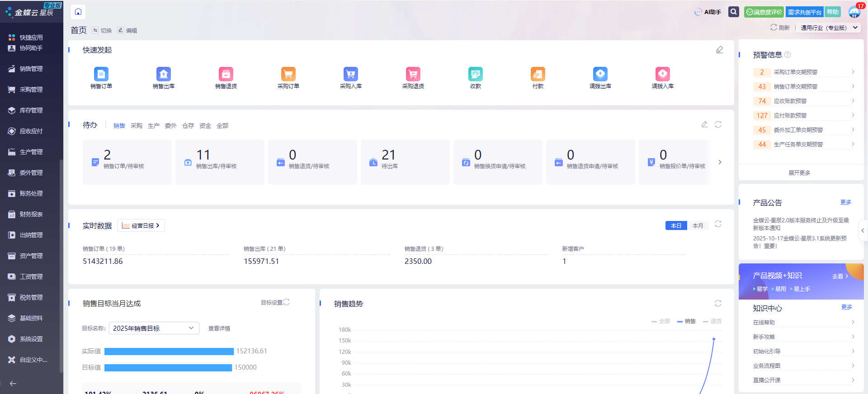The width and height of the screenshot is (868, 394).
Task: Click the 满意度评价 button
Action: pos(764,12)
